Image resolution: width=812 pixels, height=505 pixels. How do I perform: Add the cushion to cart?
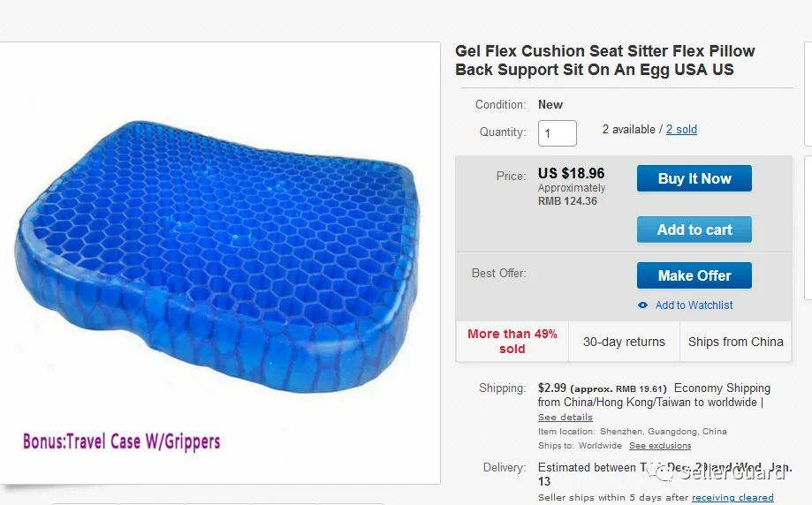point(694,230)
